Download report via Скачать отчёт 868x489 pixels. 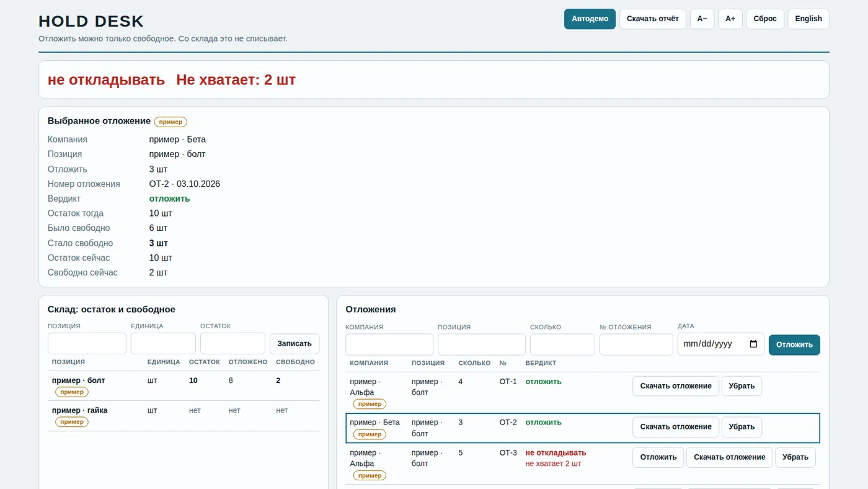click(652, 19)
